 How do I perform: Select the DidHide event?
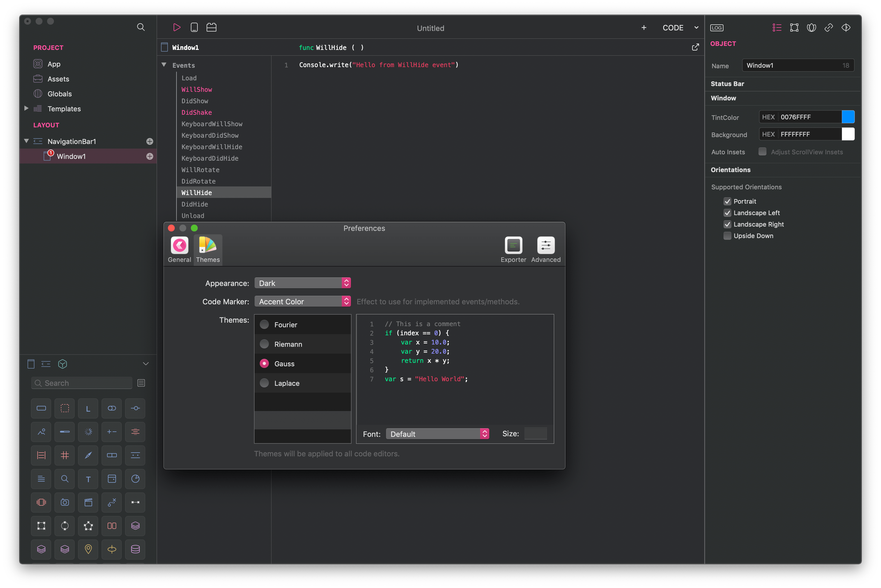coord(195,204)
